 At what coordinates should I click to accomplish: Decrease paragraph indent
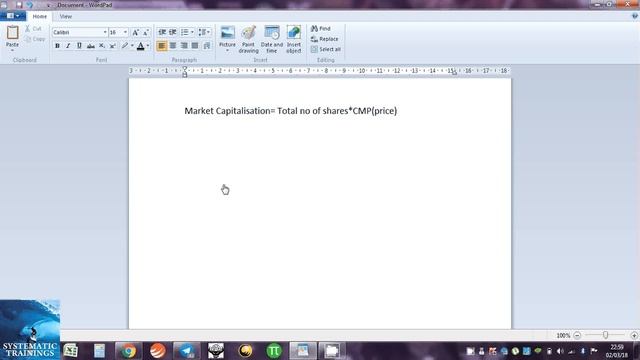(162, 32)
